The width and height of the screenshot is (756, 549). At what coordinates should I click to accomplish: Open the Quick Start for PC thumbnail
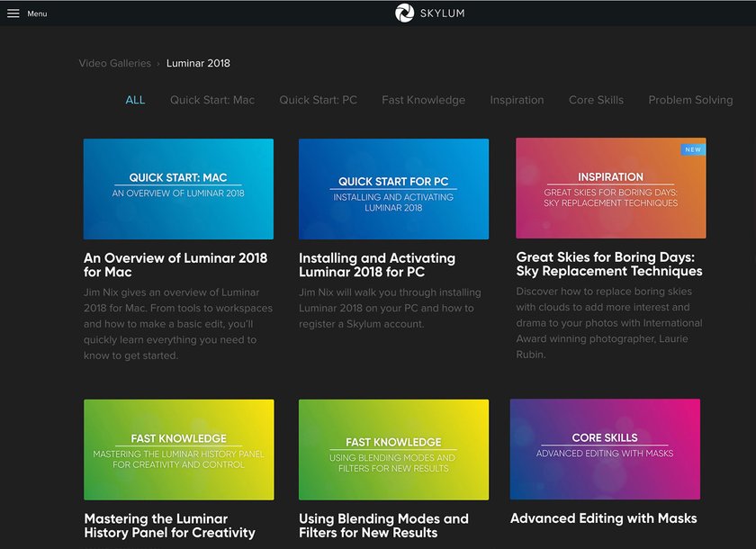pyautogui.click(x=393, y=189)
